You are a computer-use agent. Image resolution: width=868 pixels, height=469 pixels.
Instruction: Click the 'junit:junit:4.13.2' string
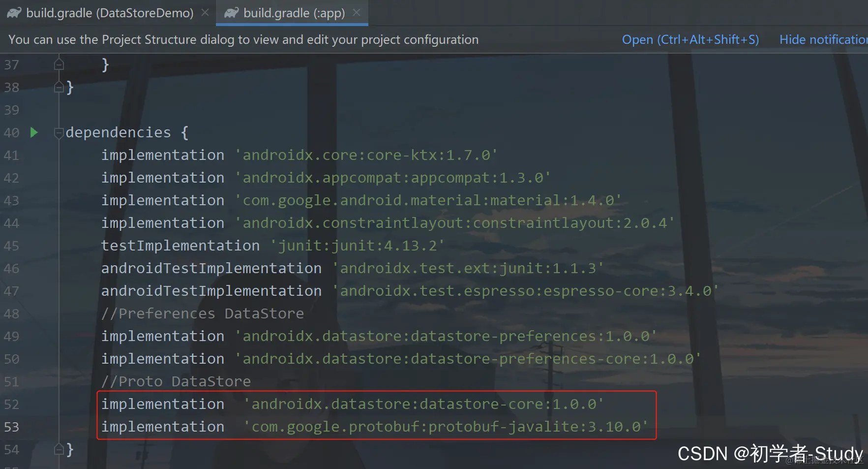[x=358, y=246]
